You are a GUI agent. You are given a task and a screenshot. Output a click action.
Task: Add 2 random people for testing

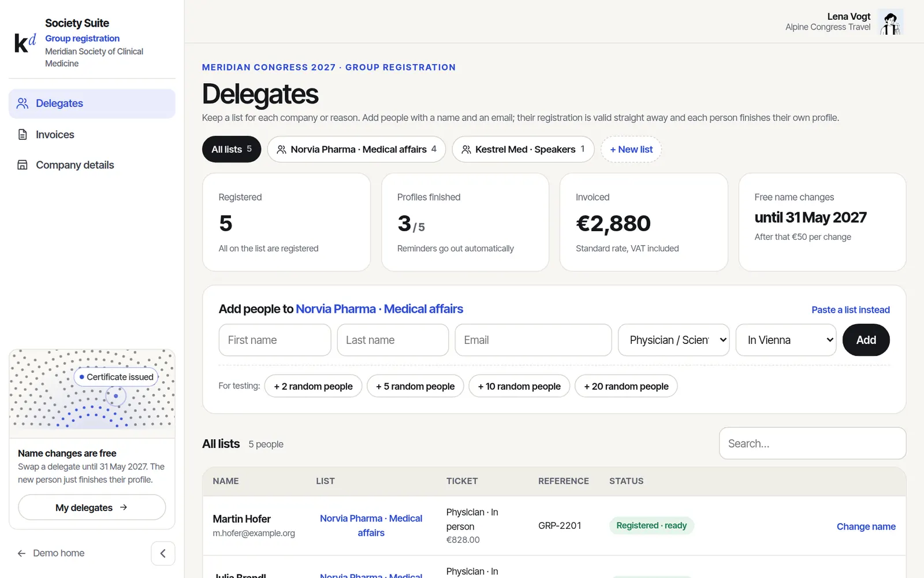313,386
